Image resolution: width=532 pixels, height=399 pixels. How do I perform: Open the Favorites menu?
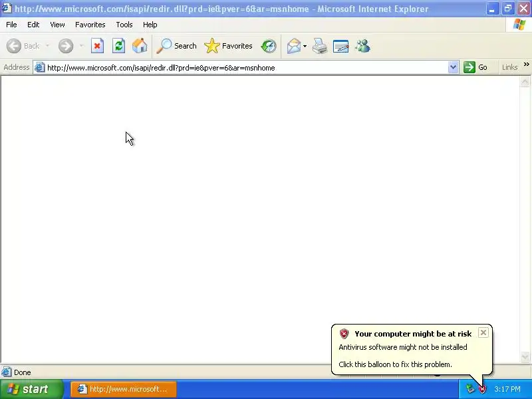90,25
